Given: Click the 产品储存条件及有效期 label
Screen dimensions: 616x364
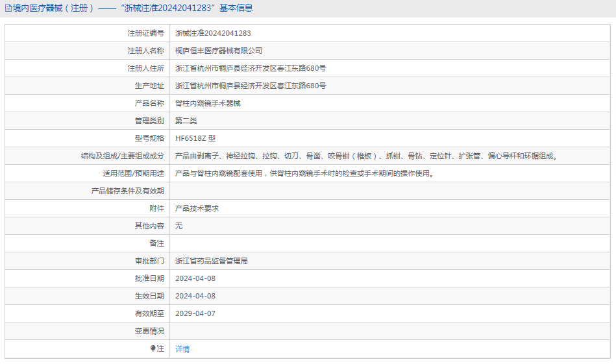Looking at the screenshot, I should coord(128,191).
